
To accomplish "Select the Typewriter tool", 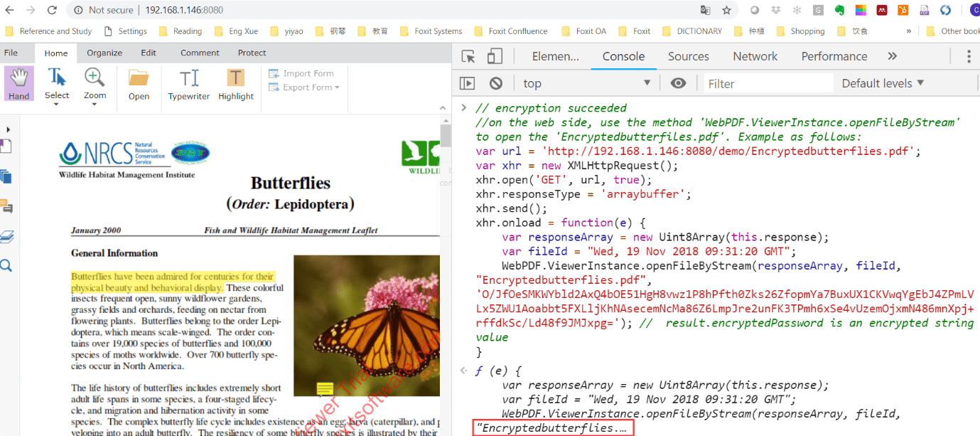I will tap(189, 84).
